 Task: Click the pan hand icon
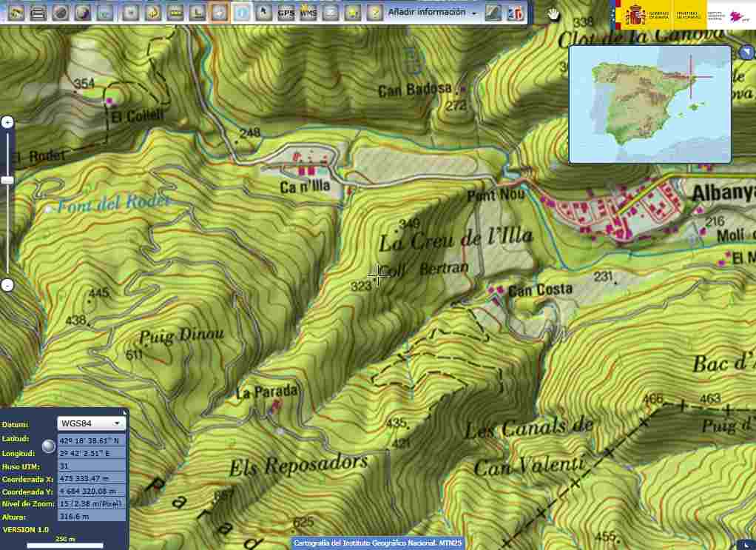pos(553,14)
